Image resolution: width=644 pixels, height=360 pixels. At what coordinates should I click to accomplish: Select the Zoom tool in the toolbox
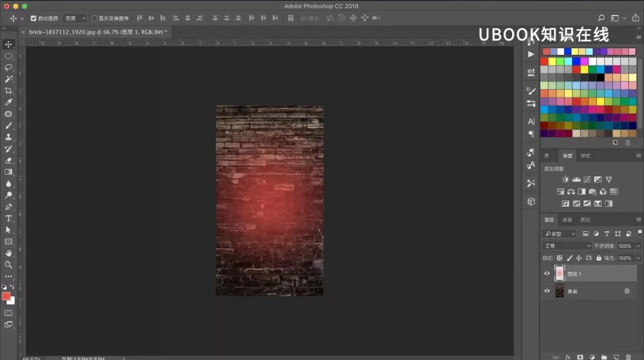(x=8, y=265)
